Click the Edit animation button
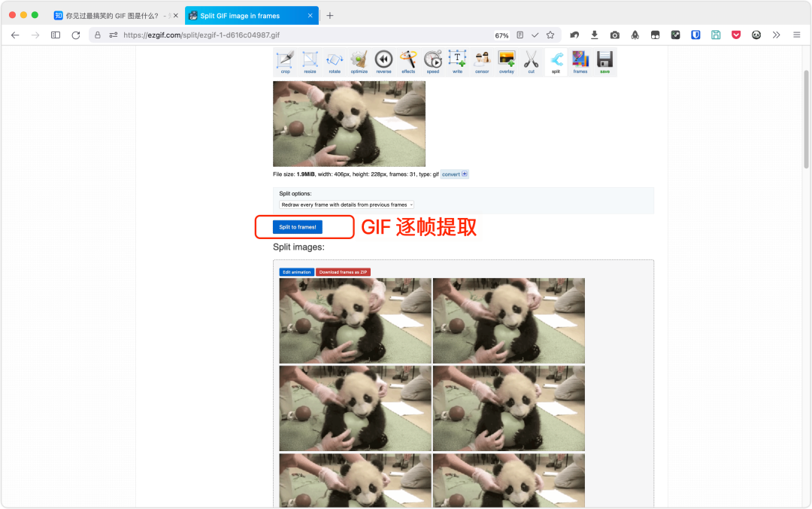 [297, 272]
